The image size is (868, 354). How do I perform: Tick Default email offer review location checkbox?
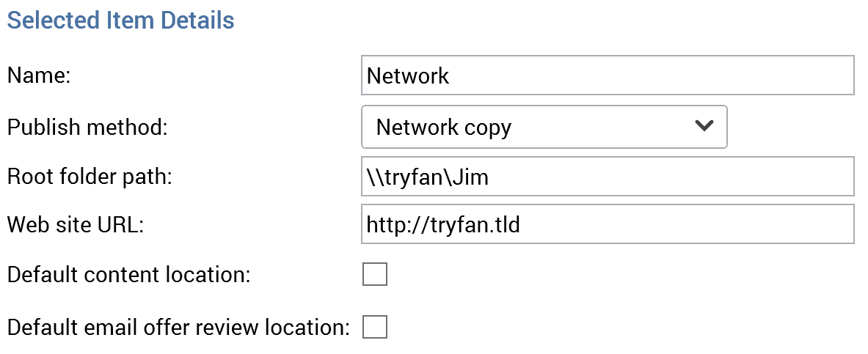point(375,327)
